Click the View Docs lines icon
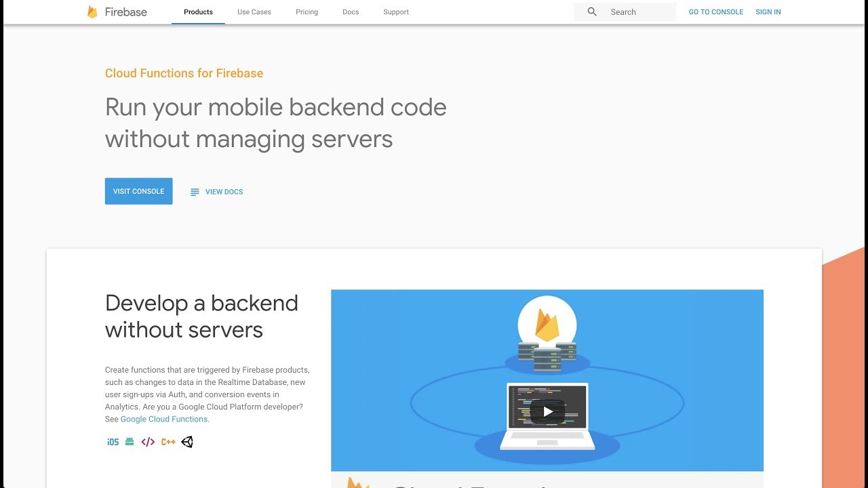The image size is (868, 488). (195, 192)
